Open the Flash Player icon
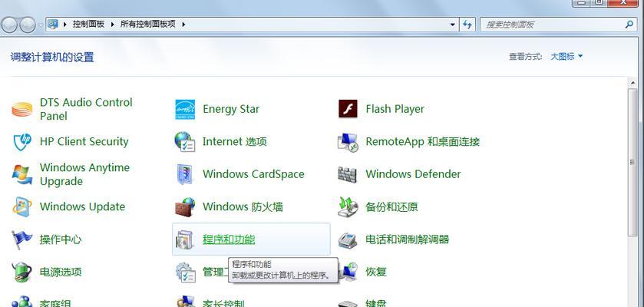This screenshot has height=307, width=644. tap(348, 109)
